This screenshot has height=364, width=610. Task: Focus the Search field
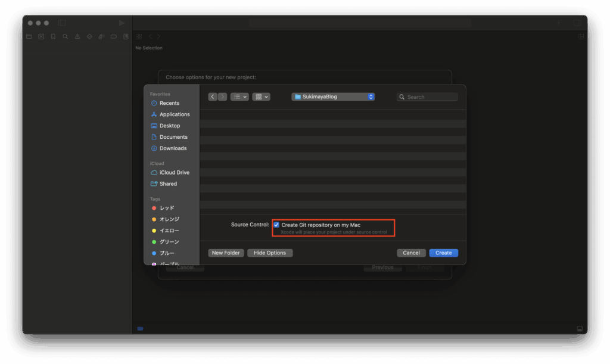tap(427, 97)
